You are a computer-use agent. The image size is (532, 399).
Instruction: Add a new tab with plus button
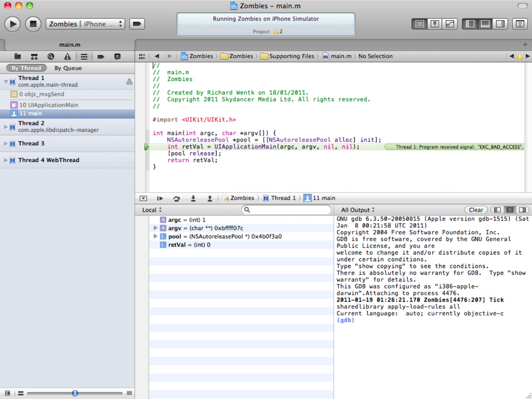525,44
